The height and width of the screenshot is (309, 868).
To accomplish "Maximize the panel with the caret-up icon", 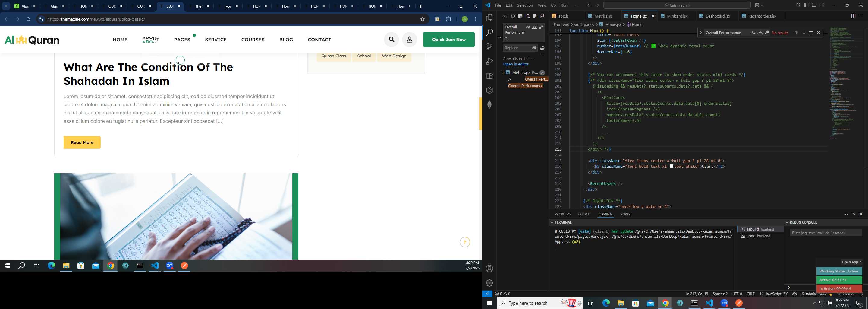I will (x=853, y=214).
